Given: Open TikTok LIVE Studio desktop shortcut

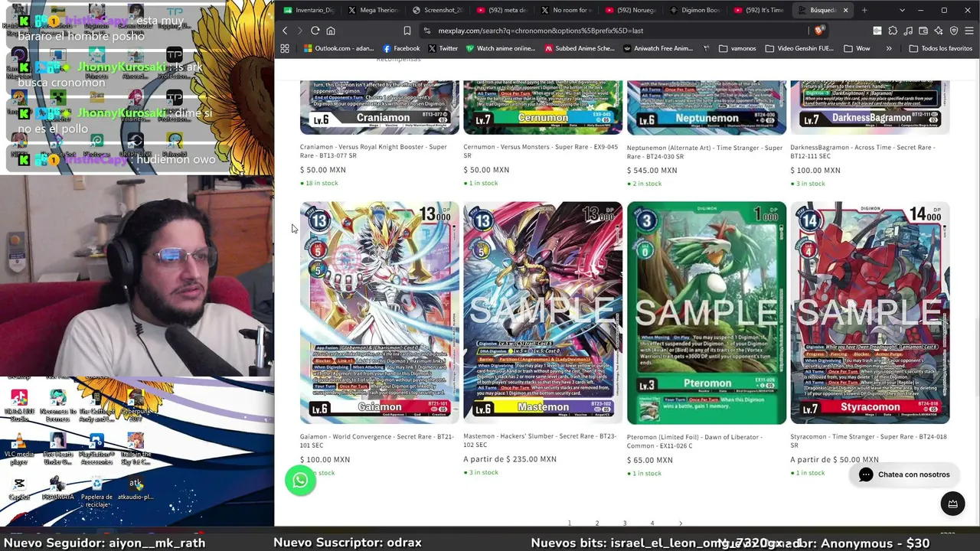Looking at the screenshot, I should coord(19,407).
